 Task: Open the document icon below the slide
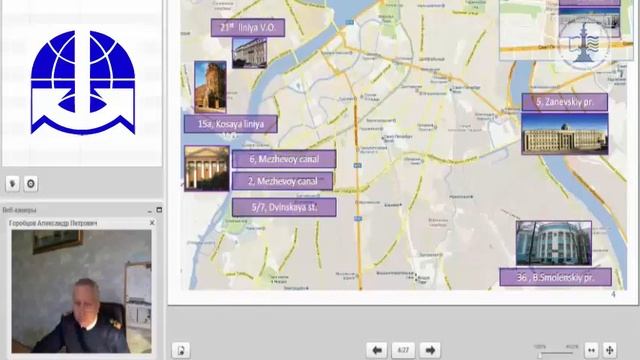coord(181,350)
